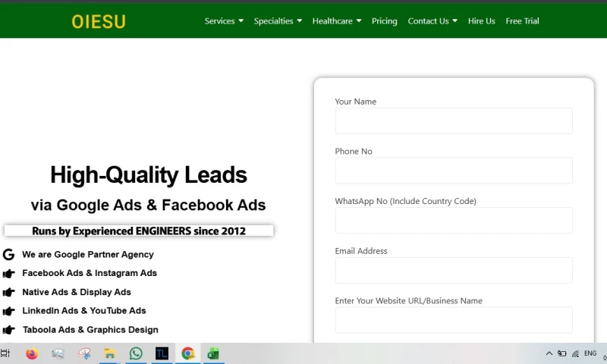Open the Hire Us menu item
Screen dimensions: 607x364
pyautogui.click(x=482, y=21)
